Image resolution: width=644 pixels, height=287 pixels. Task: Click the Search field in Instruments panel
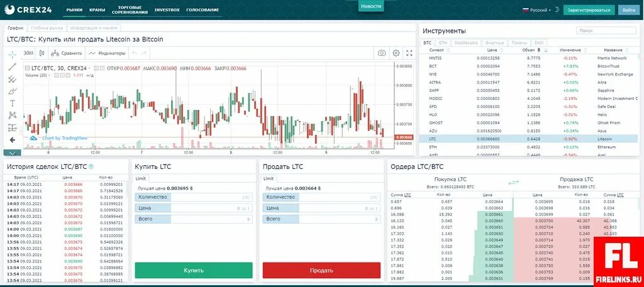[606, 31]
